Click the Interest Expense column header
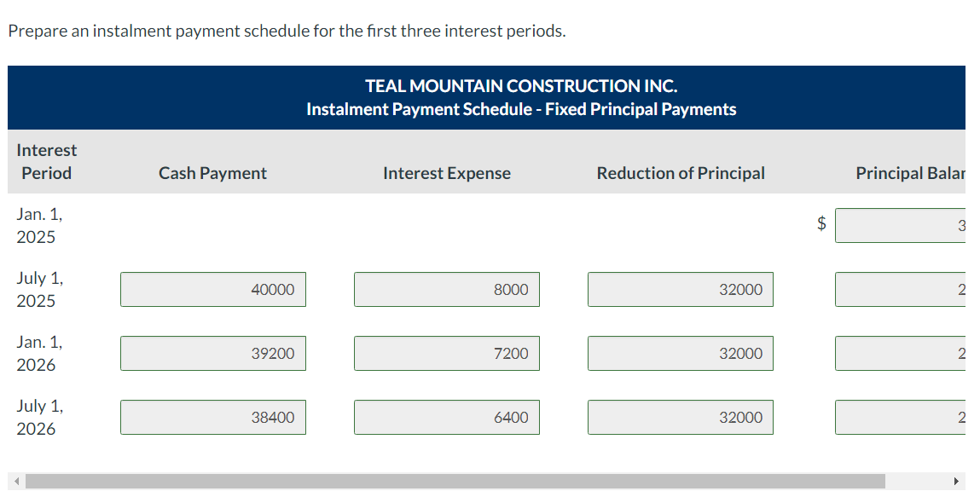Viewport: 980px width, 497px height. tap(446, 173)
